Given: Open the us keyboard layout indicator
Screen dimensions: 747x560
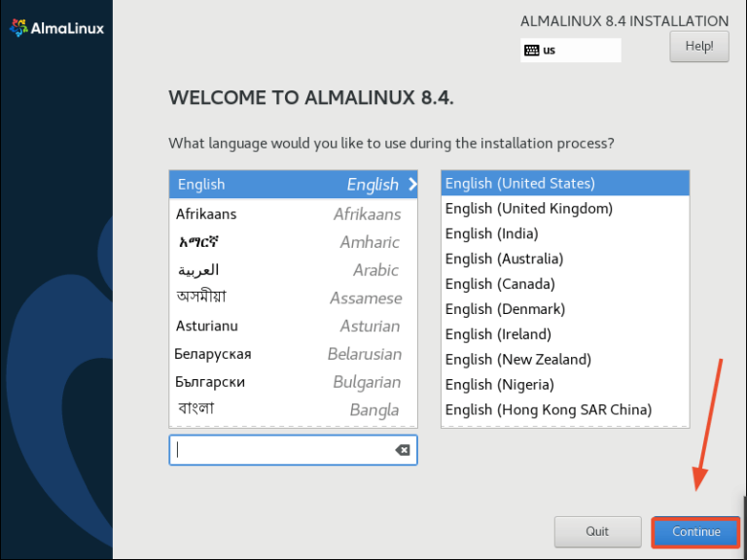Looking at the screenshot, I should tap(571, 51).
